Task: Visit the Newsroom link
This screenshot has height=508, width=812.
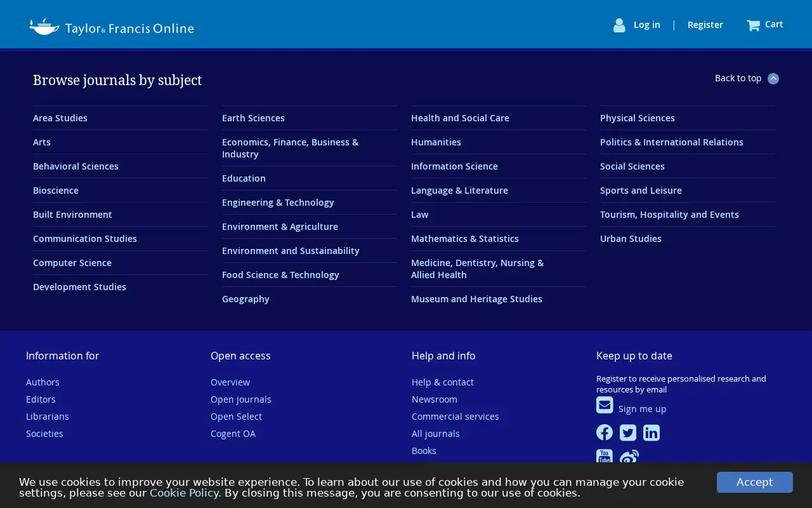Action: (435, 399)
